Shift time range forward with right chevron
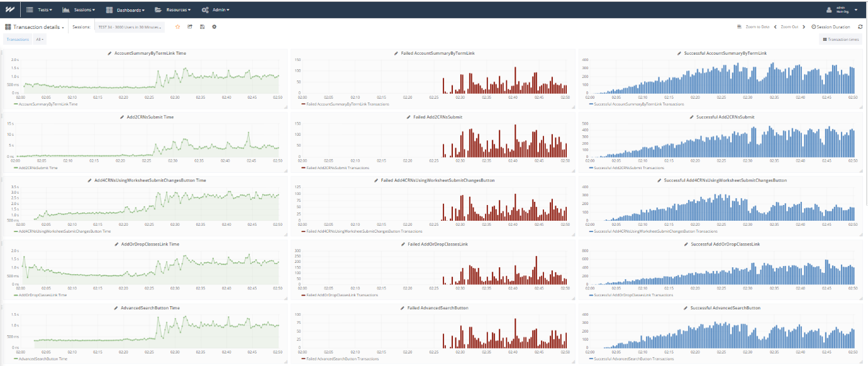This screenshot has width=868, height=366. 804,27
